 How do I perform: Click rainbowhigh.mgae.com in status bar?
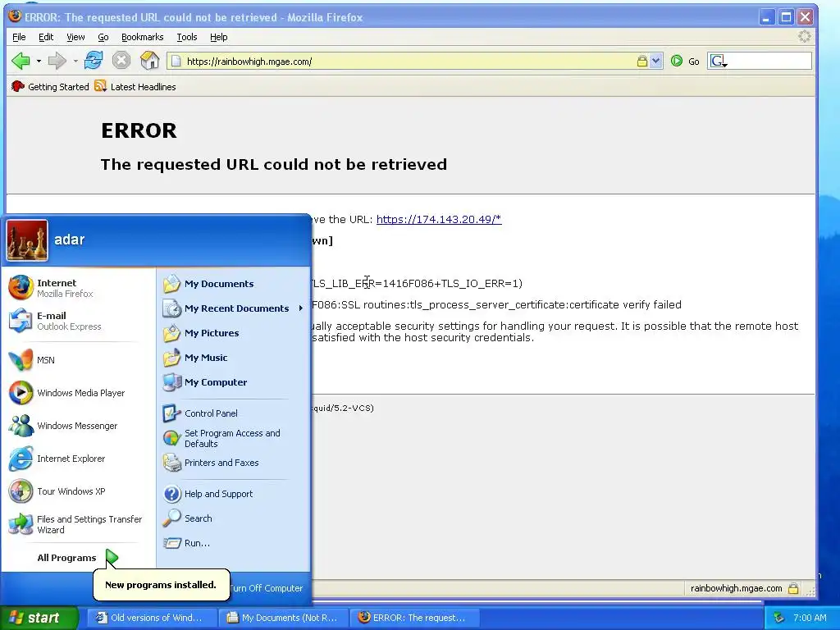(736, 588)
